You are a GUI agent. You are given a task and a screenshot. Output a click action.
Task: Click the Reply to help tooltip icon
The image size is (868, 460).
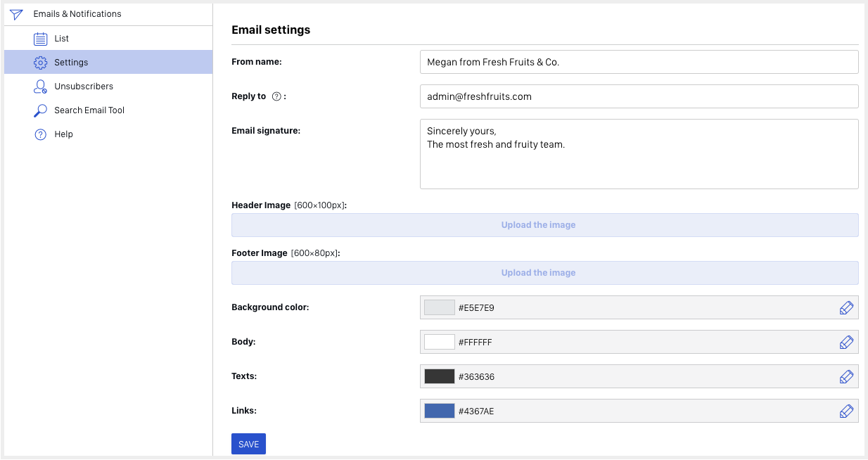[276, 97]
